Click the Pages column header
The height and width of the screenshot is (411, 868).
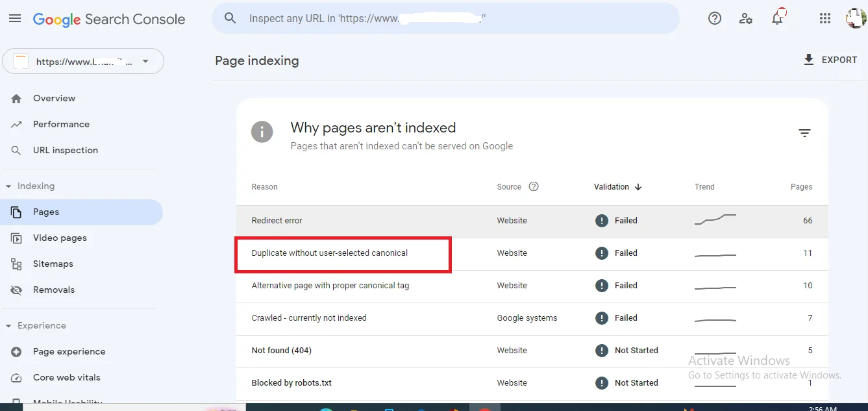point(801,187)
